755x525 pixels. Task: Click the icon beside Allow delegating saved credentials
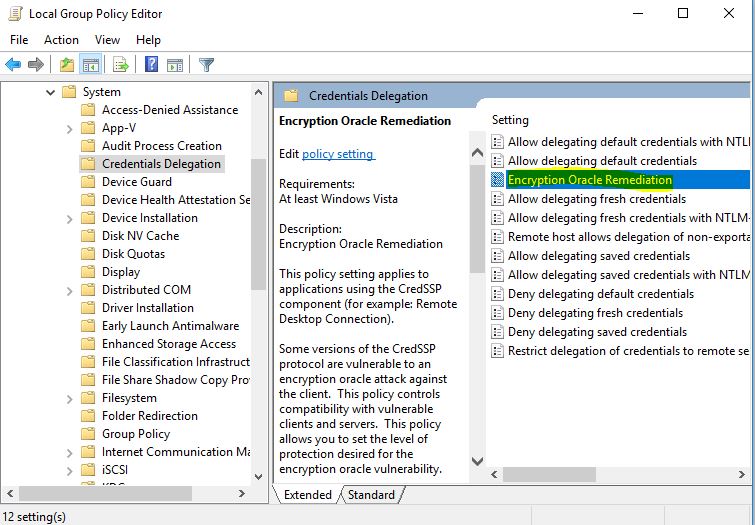(497, 256)
